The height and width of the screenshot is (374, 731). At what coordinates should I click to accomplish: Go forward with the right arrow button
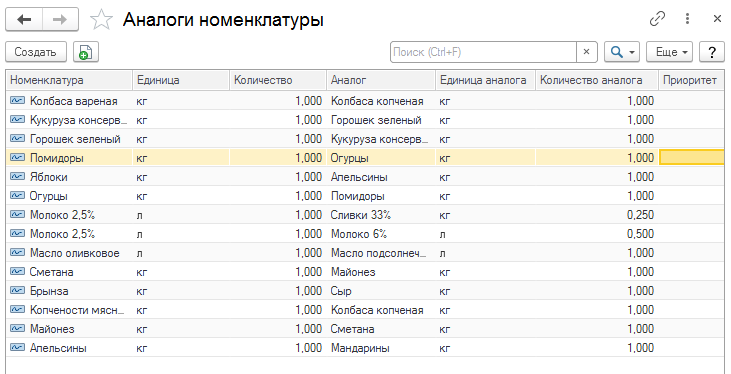61,20
